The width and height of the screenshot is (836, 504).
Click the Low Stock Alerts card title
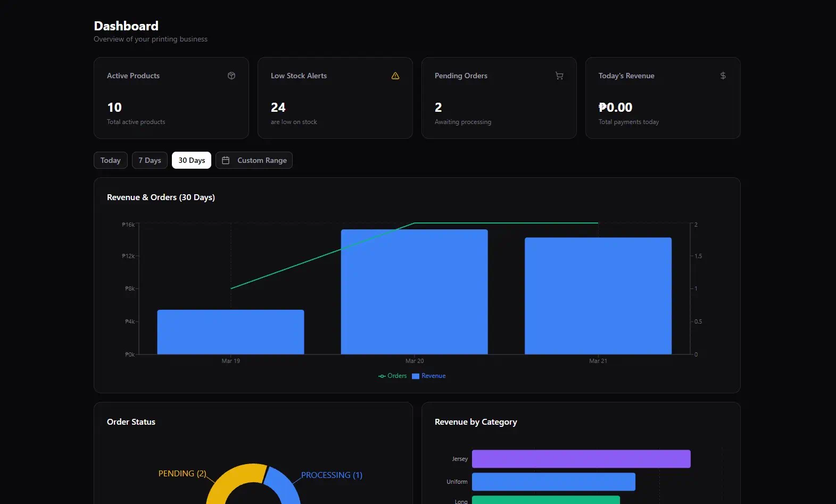pos(299,76)
